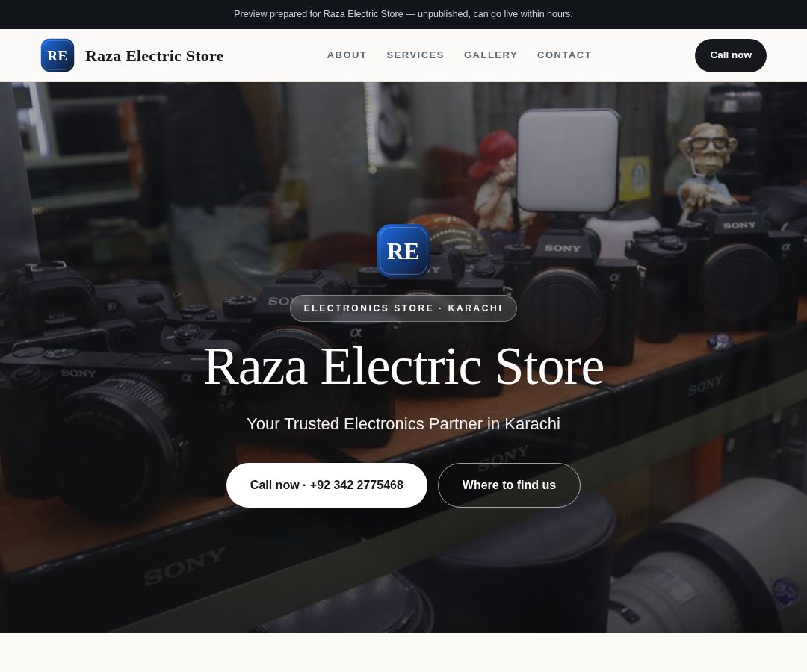Click the Your Trusted Electronics Partner tagline
Screen dimensions: 807x672
coord(403,423)
